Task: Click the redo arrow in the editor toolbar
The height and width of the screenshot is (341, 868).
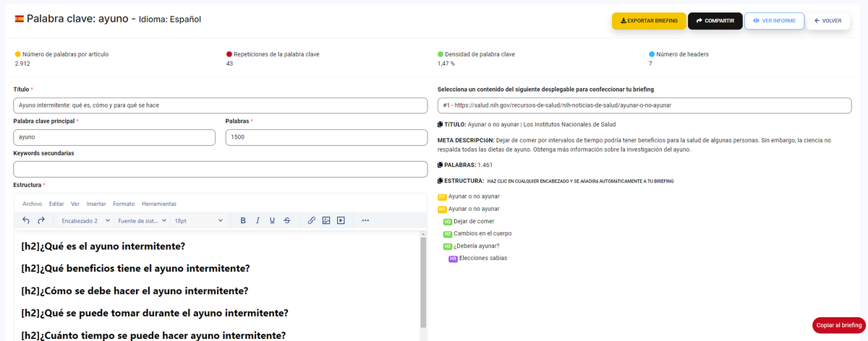Action: pyautogui.click(x=41, y=220)
